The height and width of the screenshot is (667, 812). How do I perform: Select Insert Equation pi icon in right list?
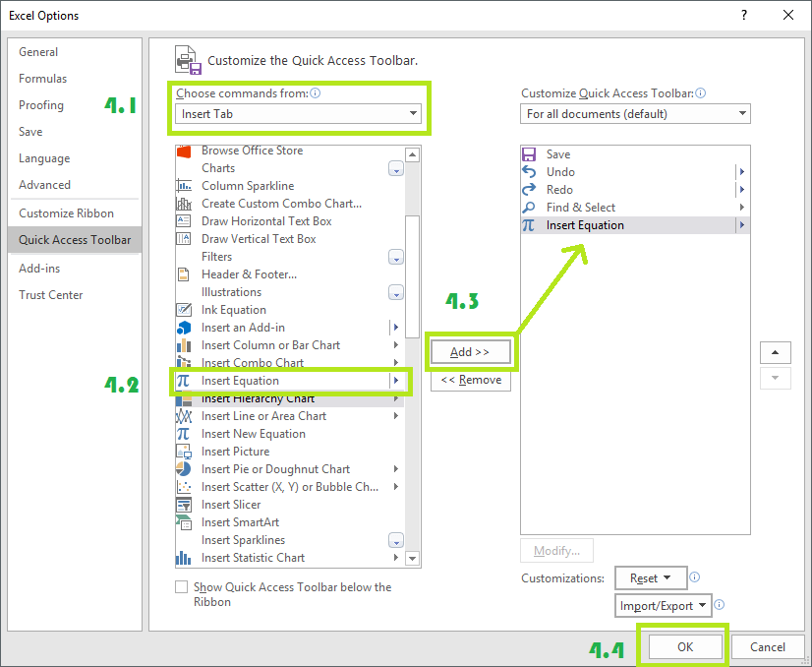point(528,225)
